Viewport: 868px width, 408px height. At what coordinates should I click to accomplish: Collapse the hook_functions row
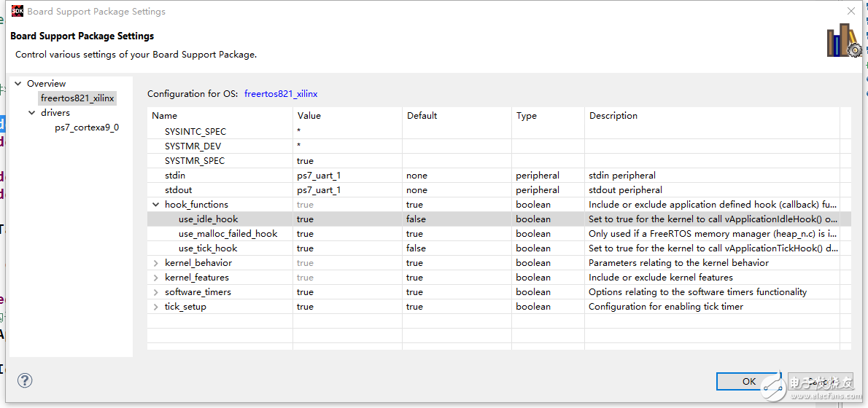(156, 205)
